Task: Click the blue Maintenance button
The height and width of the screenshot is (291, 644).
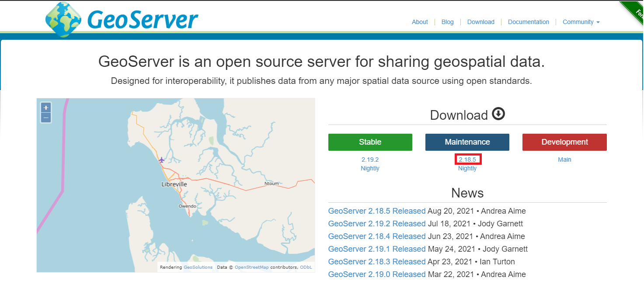Action: [467, 142]
